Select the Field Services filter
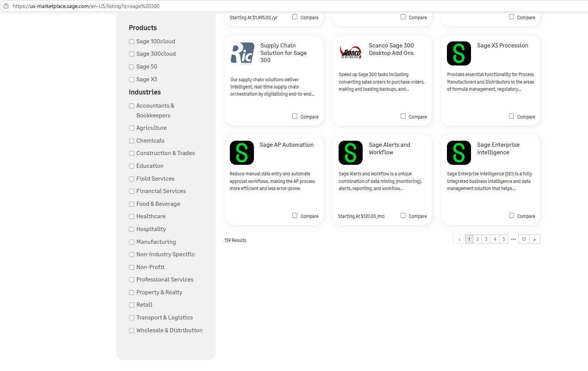Screen dimensions: 588x371 click(132, 179)
